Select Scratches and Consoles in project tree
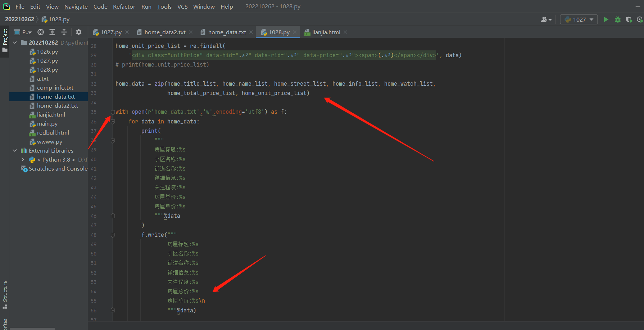This screenshot has height=330, width=644. tap(55, 168)
